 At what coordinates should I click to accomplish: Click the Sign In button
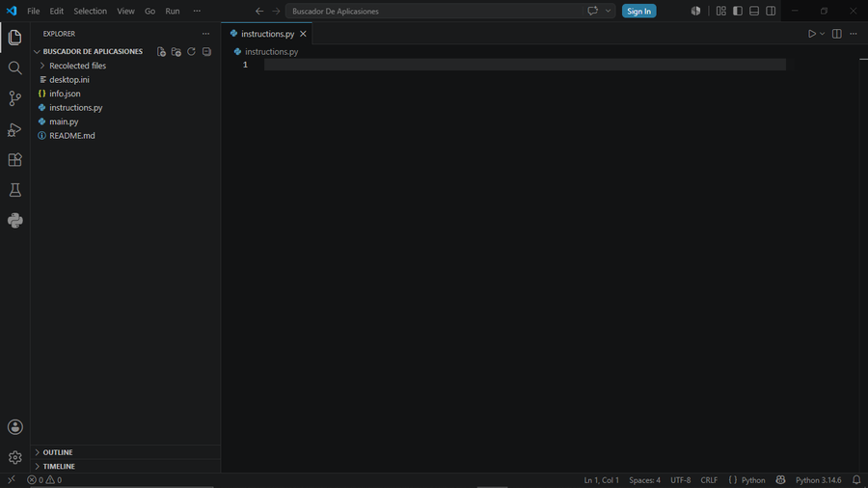click(638, 11)
